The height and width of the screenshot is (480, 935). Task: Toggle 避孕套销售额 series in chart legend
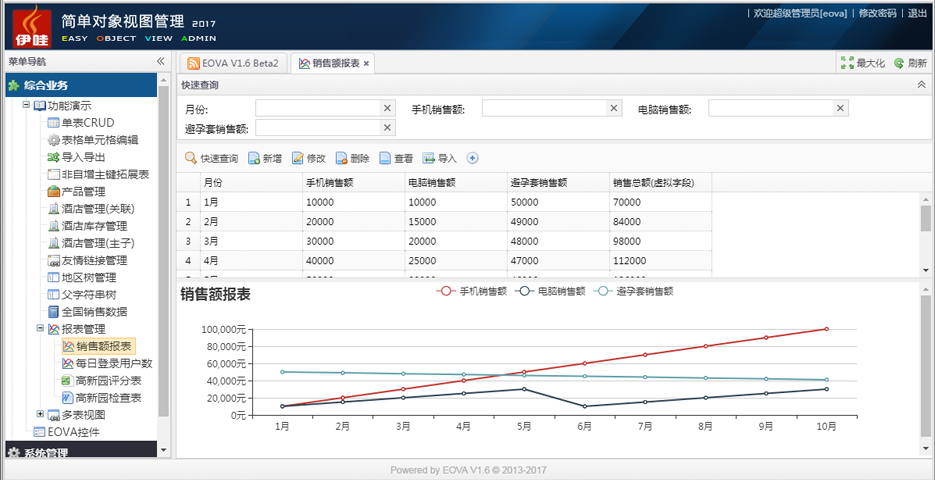632,291
